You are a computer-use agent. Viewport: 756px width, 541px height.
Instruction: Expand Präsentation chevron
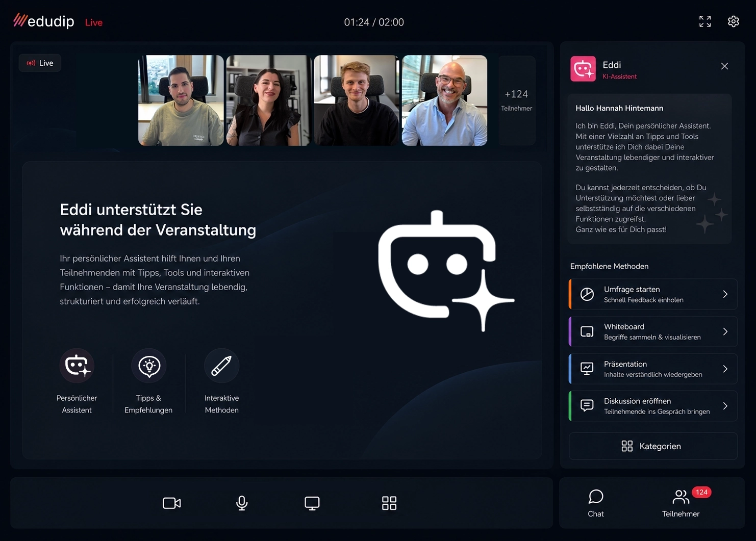[x=725, y=369]
